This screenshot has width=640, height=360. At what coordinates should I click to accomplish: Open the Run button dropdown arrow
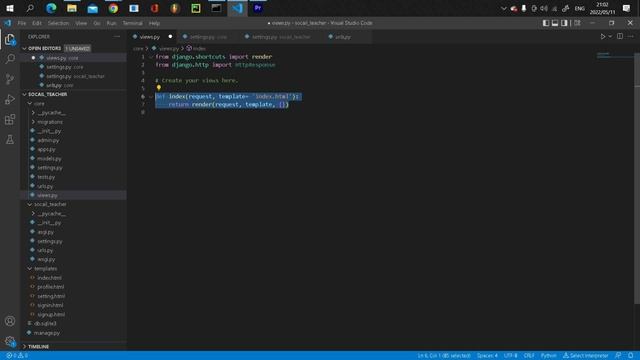[x=610, y=36]
